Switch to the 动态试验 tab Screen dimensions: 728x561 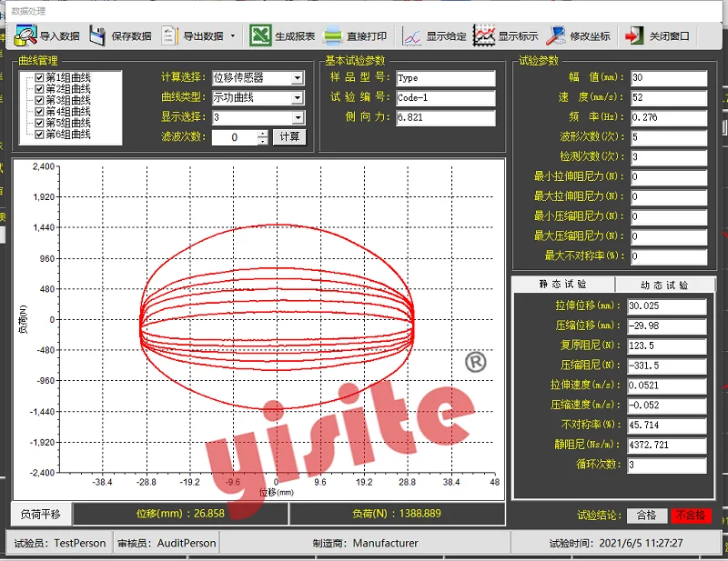(665, 285)
